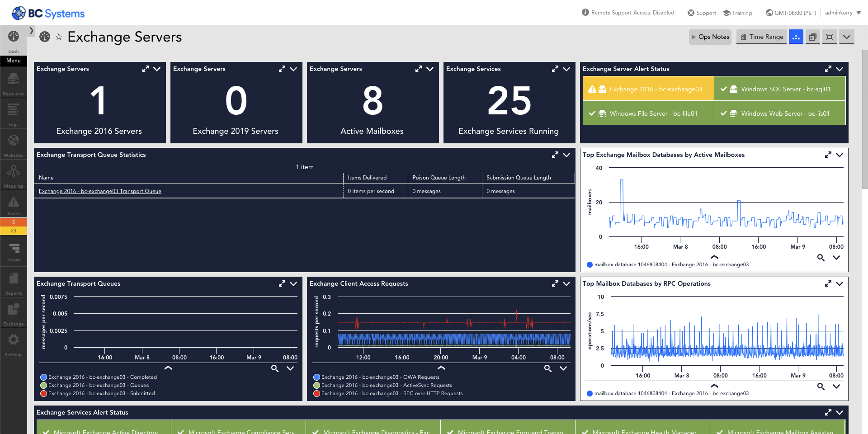868x434 pixels.
Task: Open Websites in the sidebar
Action: tap(14, 145)
